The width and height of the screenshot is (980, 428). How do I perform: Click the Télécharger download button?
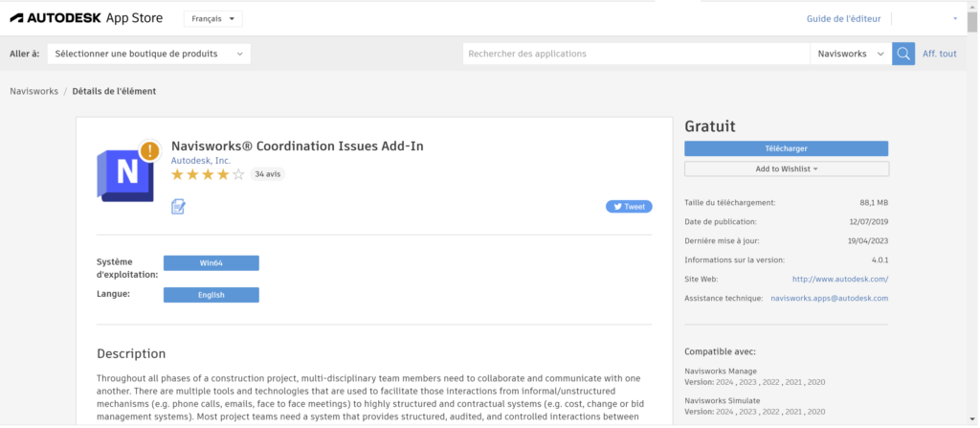(786, 148)
